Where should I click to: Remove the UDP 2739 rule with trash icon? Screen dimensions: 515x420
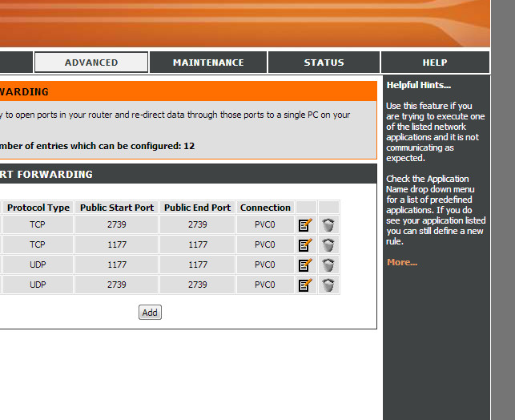pos(328,285)
